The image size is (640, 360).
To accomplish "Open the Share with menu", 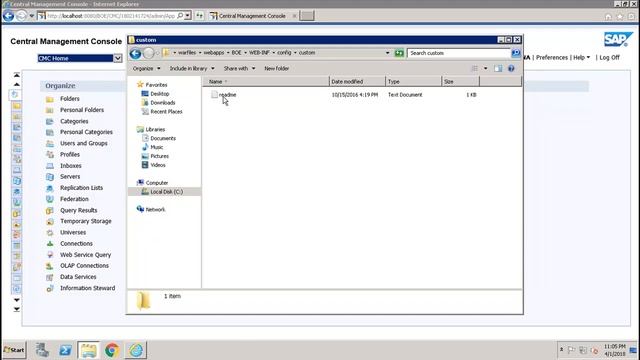I will click(x=239, y=69).
